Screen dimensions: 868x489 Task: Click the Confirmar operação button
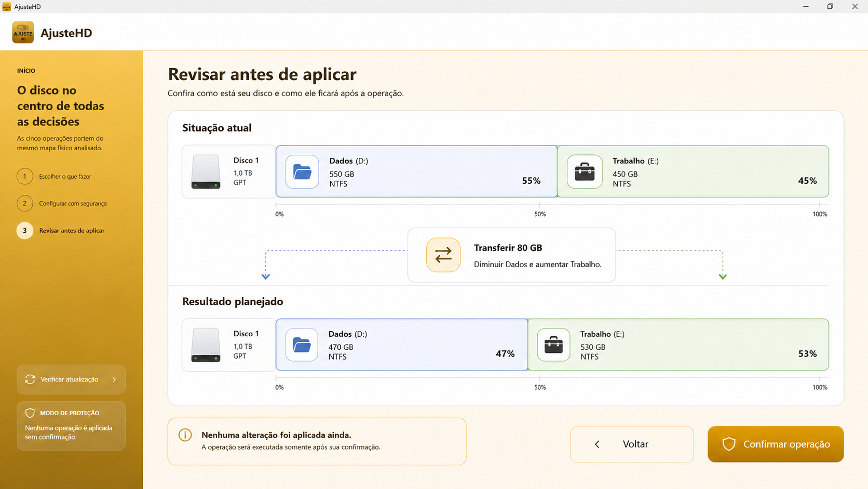[776, 444]
